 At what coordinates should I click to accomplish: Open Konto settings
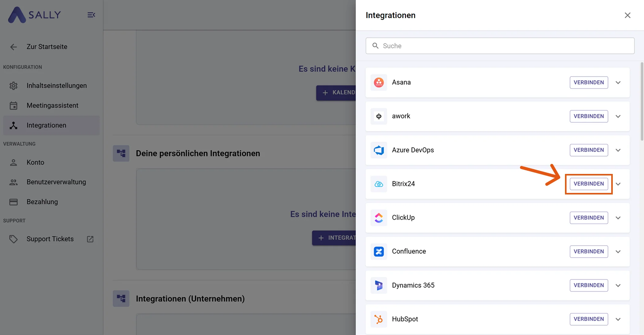(x=51, y=162)
